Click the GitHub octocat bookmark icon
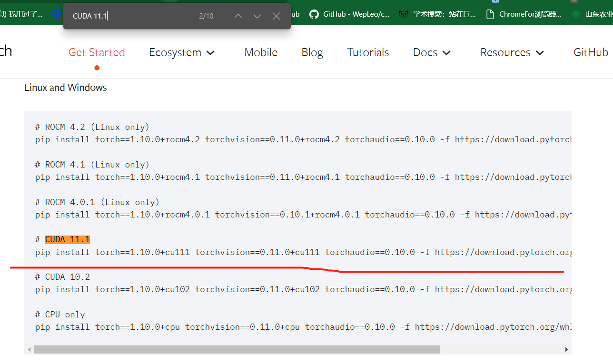 tap(314, 14)
